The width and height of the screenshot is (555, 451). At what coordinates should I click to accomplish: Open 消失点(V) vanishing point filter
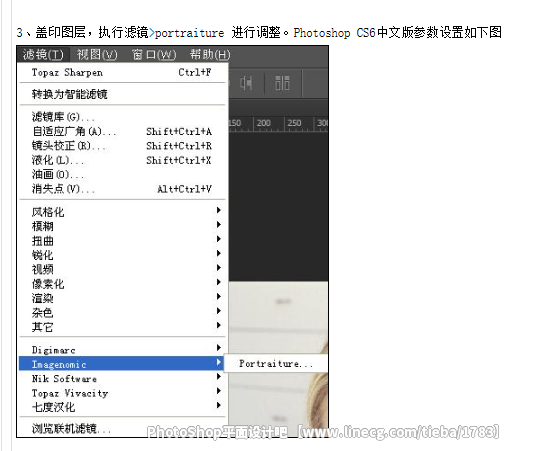(x=122, y=189)
